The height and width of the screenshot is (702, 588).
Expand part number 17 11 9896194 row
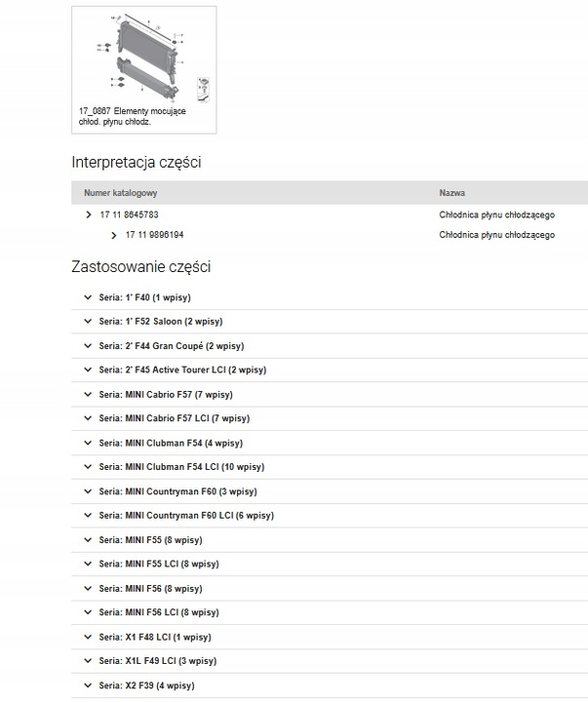114,235
